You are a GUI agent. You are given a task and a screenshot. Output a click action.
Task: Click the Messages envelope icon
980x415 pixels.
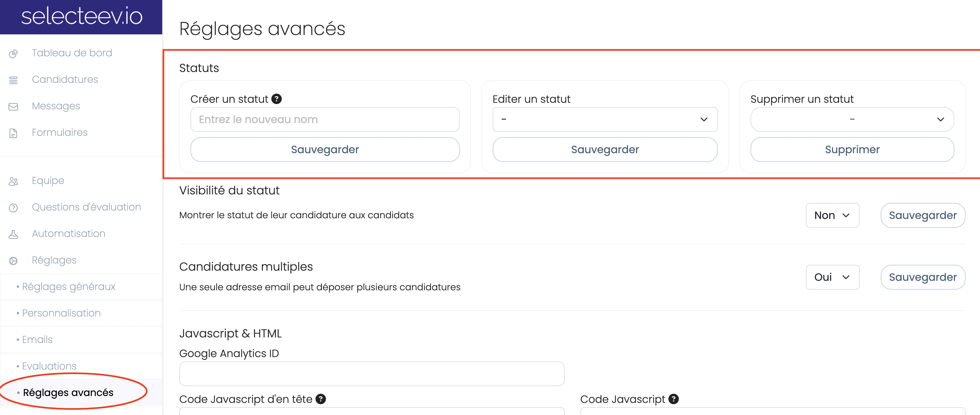coord(13,107)
